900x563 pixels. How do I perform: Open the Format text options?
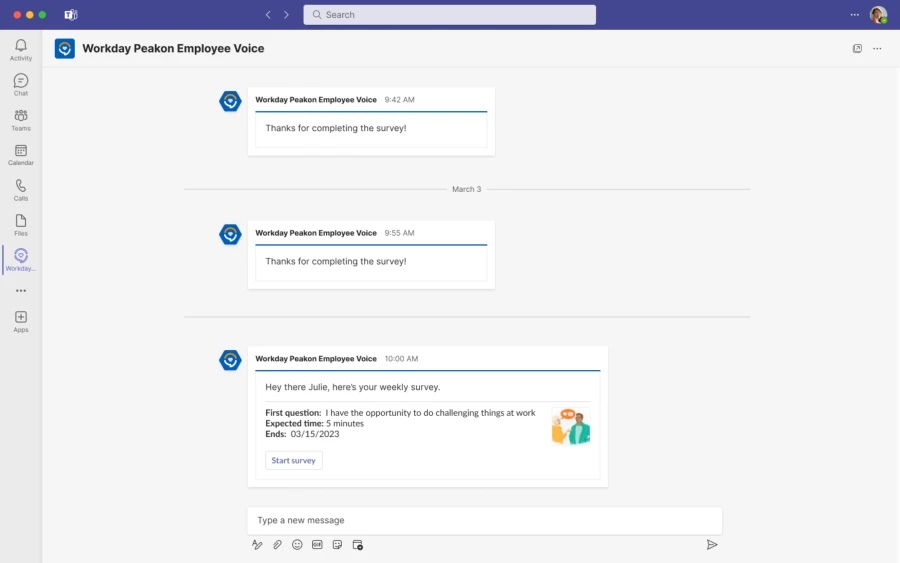pyautogui.click(x=257, y=545)
